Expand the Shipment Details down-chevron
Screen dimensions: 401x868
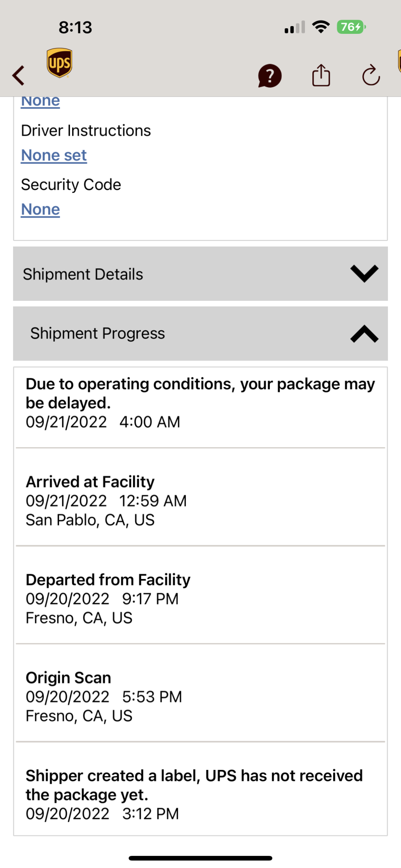(x=364, y=274)
